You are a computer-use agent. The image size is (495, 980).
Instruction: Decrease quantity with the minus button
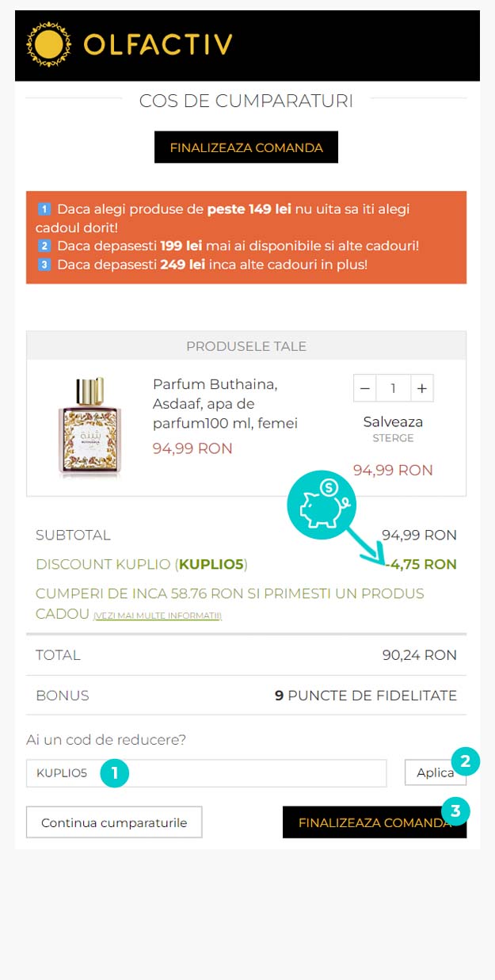(x=364, y=388)
